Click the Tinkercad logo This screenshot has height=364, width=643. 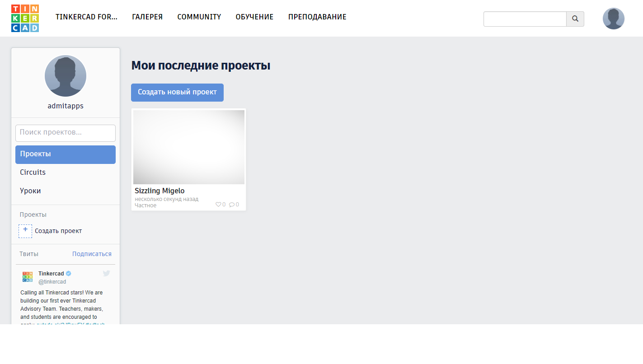25,19
